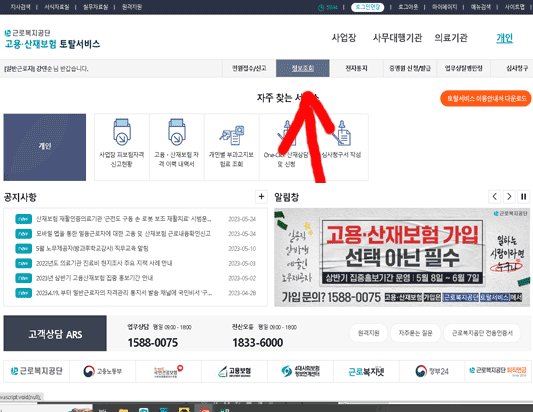Select the 사업장 main menu

(344, 37)
